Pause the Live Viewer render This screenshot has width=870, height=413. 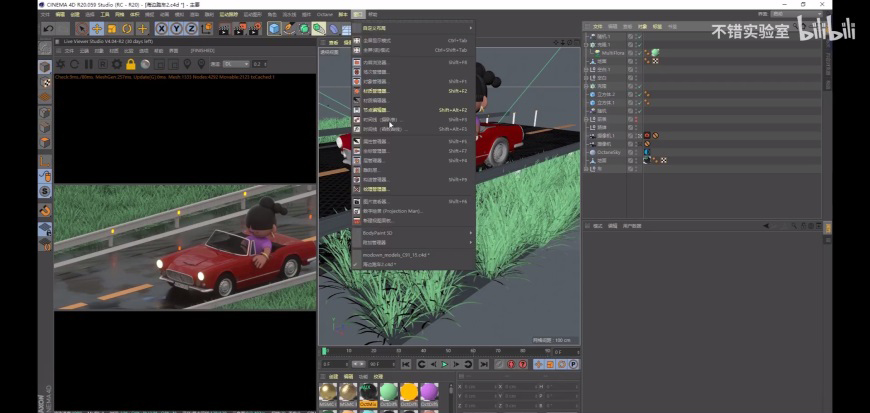tap(88, 64)
